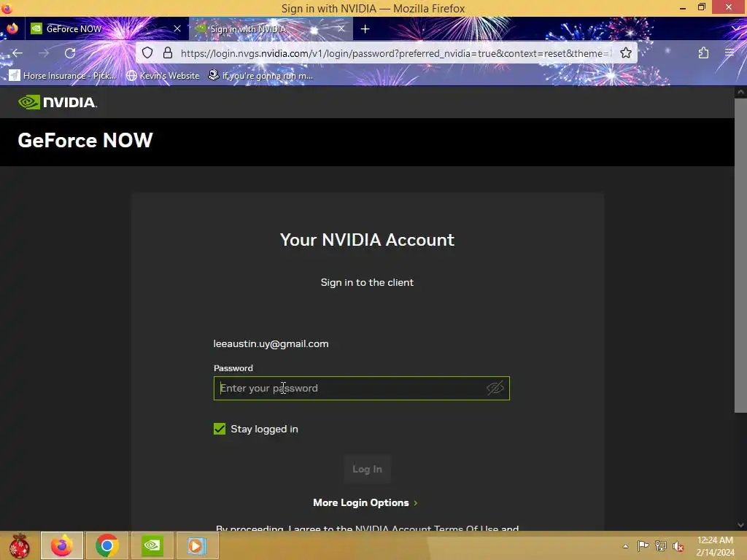Viewport: 747px width, 560px height.
Task: Open the NVIDIA app in taskbar
Action: point(152,545)
